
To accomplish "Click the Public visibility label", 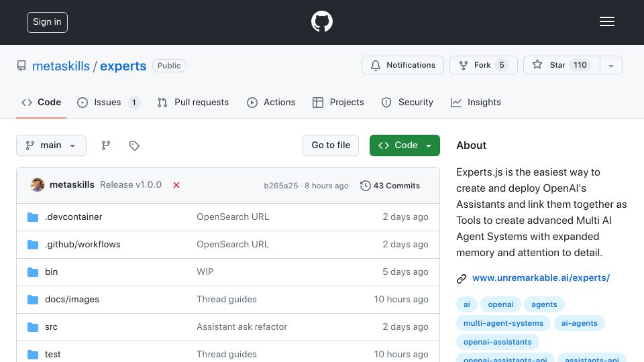I will (169, 66).
